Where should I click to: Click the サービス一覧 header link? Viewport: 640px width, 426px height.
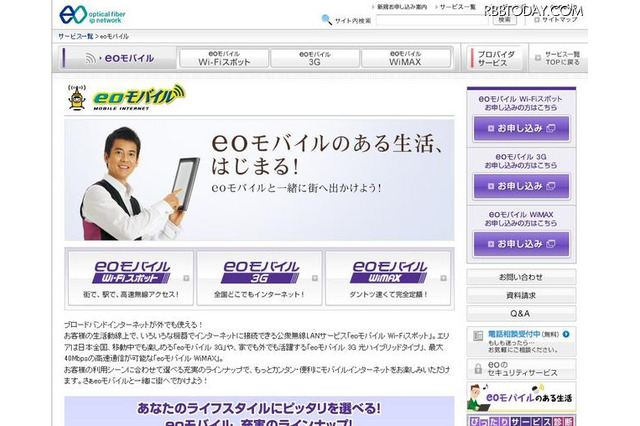[458, 7]
